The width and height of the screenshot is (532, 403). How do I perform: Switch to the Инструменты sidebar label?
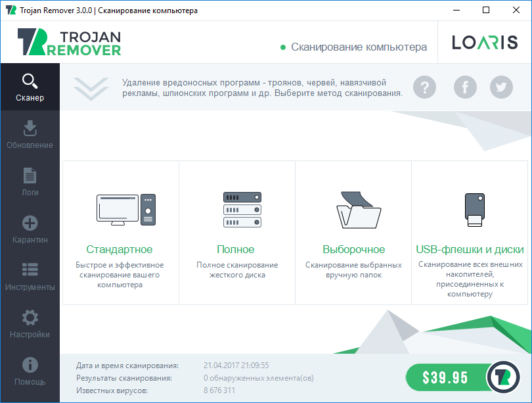click(30, 287)
